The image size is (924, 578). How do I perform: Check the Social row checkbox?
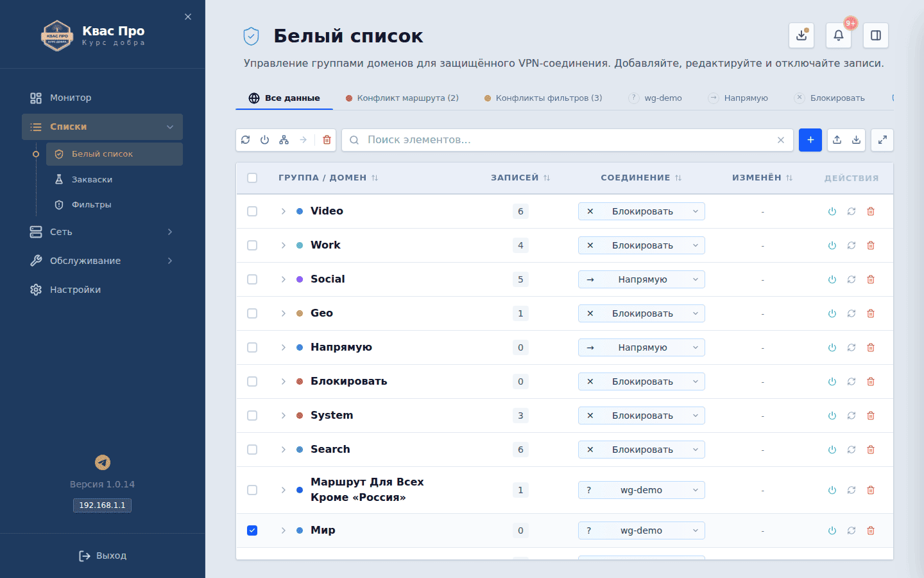pos(252,279)
